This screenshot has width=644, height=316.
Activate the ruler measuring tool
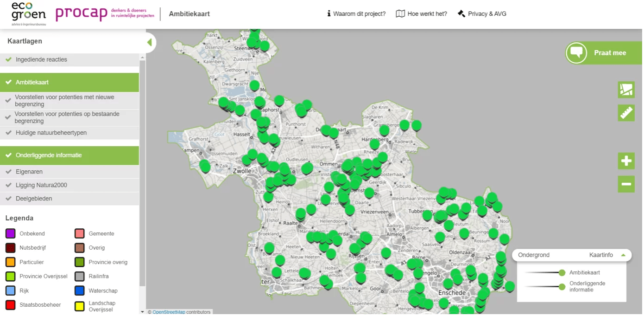pos(626,113)
